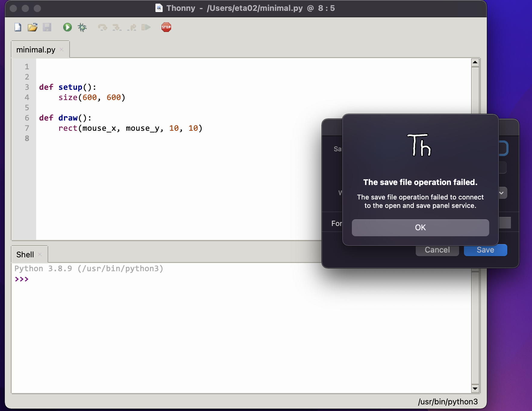This screenshot has height=411, width=532.
Task: Click the blue Save button
Action: [x=485, y=250]
